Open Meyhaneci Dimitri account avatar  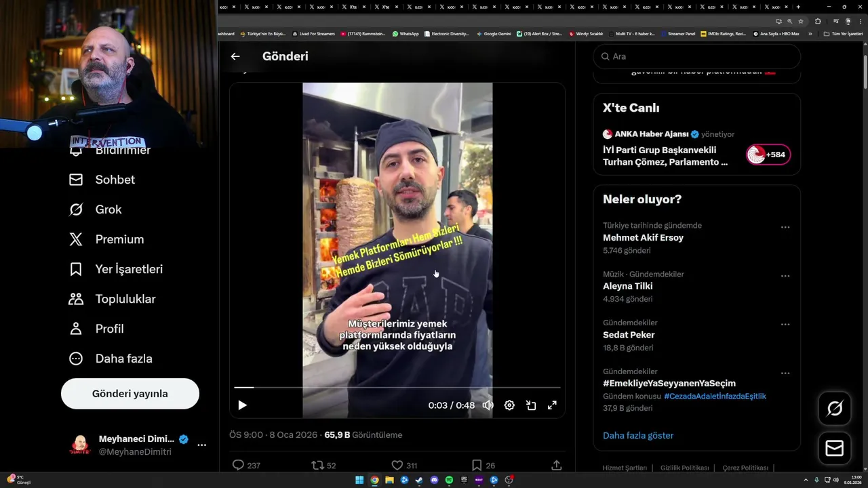[80, 445]
